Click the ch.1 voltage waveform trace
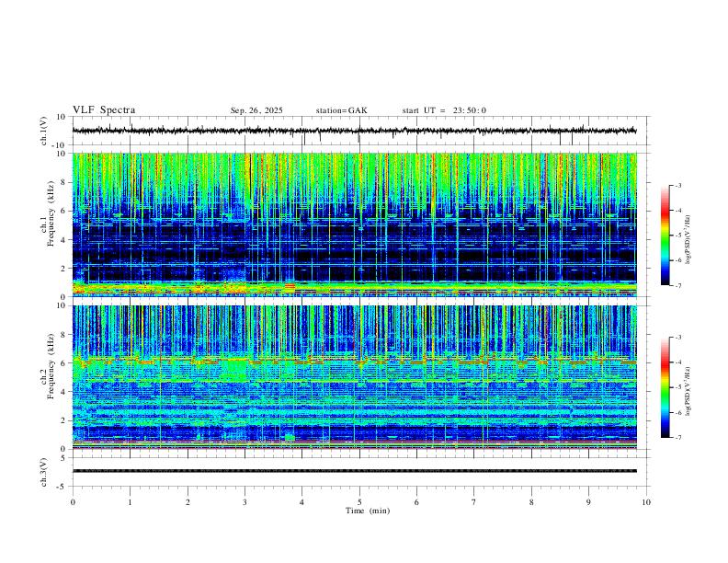 [x=354, y=131]
